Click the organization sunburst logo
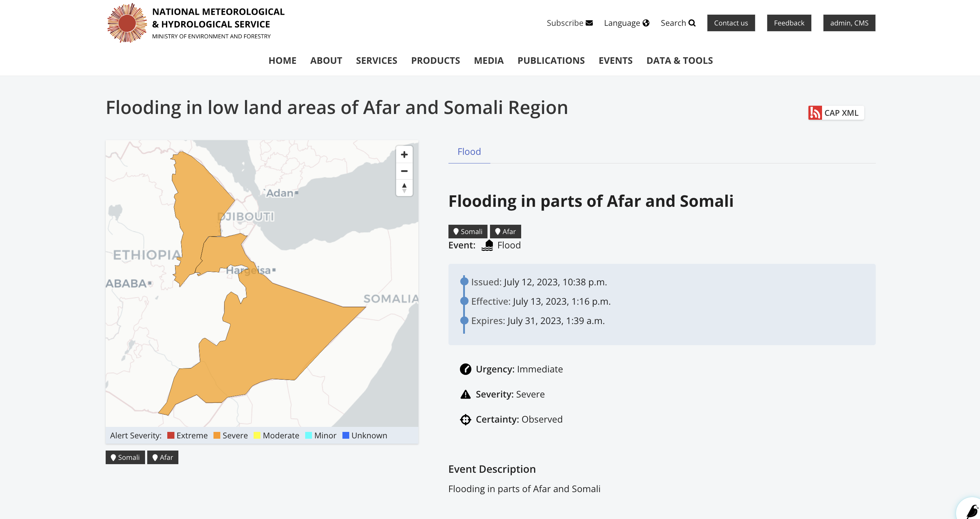This screenshot has width=980, height=519. pyautogui.click(x=127, y=23)
